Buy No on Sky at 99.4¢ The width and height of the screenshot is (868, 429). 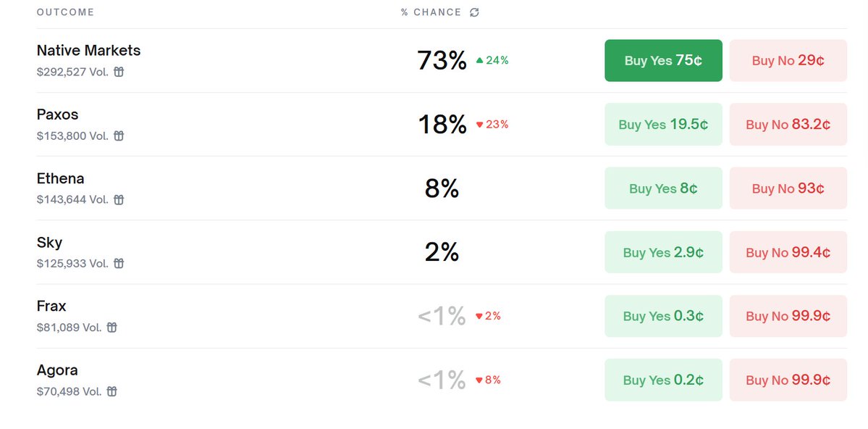[788, 252]
